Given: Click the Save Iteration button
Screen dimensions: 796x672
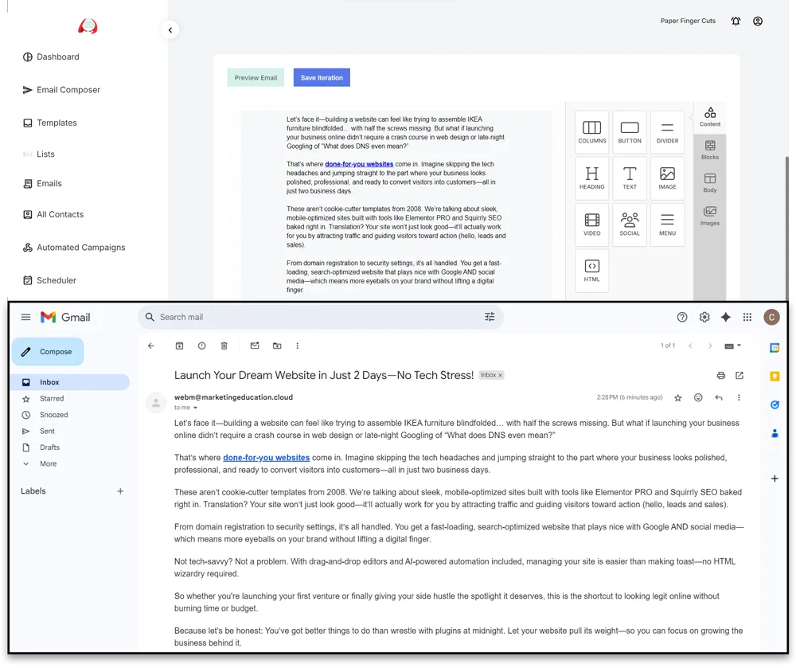Looking at the screenshot, I should (x=322, y=78).
